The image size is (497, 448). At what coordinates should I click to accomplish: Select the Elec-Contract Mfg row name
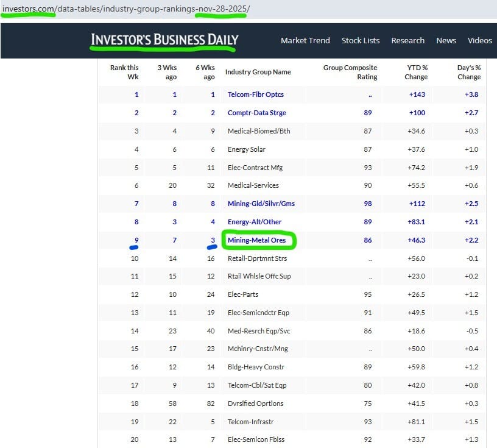tap(255, 168)
